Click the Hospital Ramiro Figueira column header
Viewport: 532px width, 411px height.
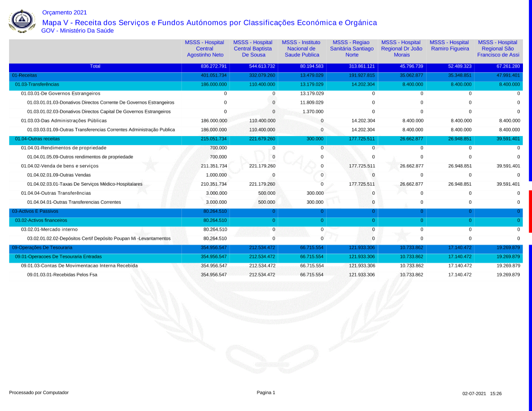coord(450,46)
